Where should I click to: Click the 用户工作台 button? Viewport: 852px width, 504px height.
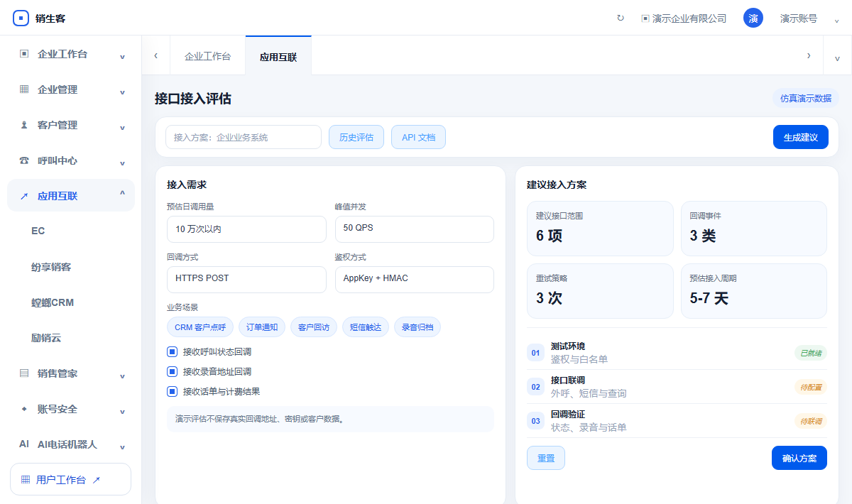[x=71, y=479]
